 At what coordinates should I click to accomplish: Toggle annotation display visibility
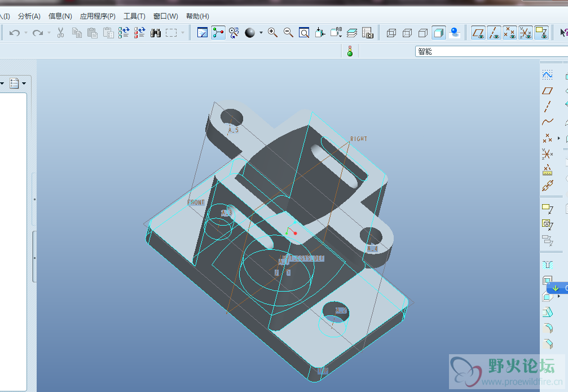[541, 33]
